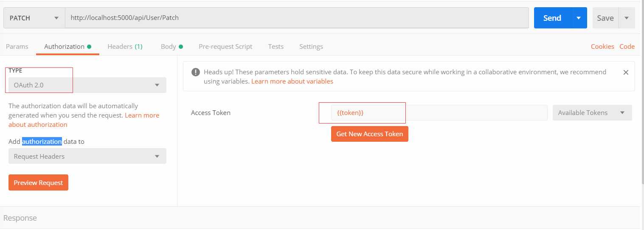Open the Cookies link
Image resolution: width=644 pixels, height=230 pixels.
(x=602, y=47)
